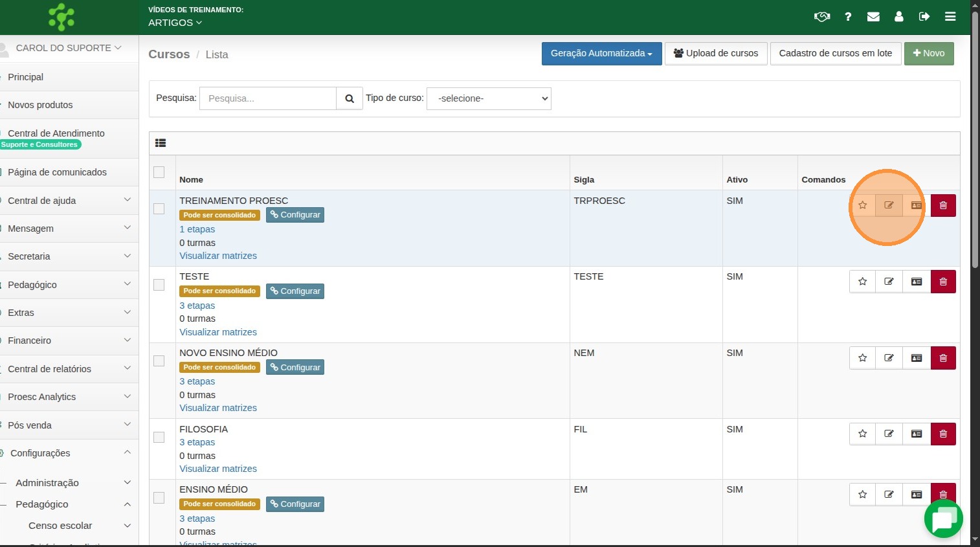
Task: Select the FILOSOFIA course checkbox
Action: pyautogui.click(x=159, y=437)
